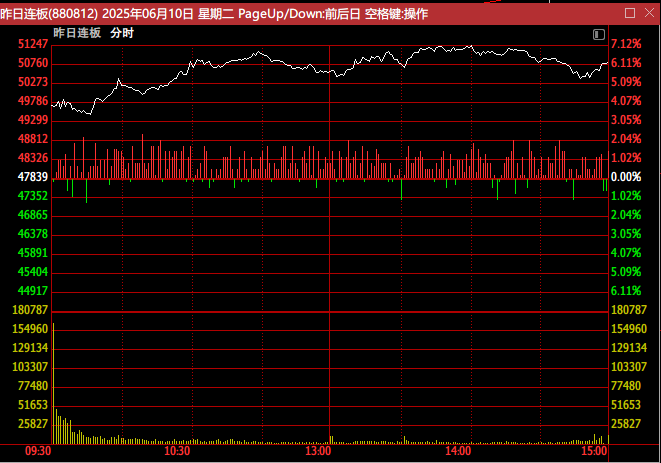
Task: Click the 44917 lowest price label
Action: pyautogui.click(x=34, y=291)
